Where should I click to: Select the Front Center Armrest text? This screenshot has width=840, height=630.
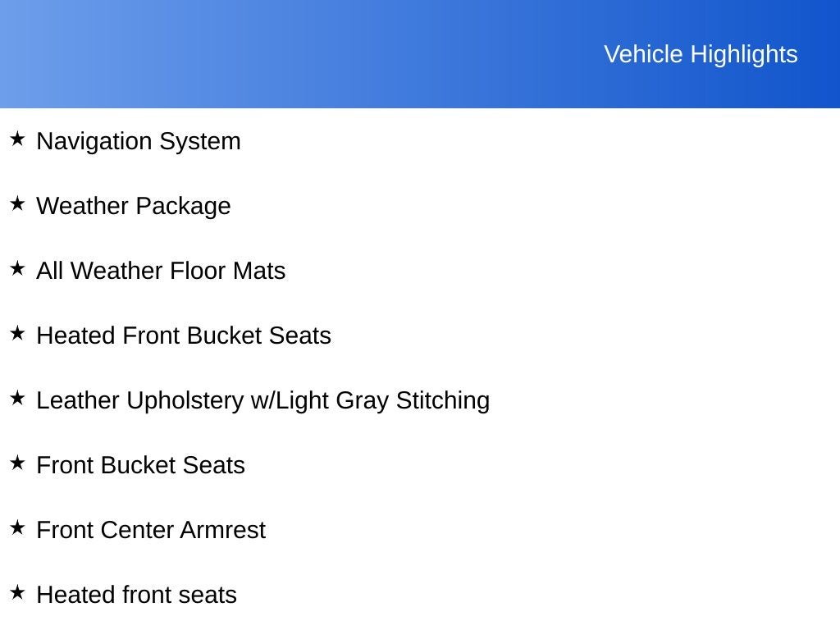click(x=151, y=531)
